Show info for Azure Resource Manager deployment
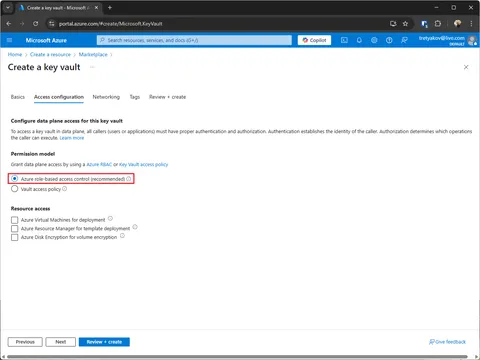480x360 pixels. pos(135,227)
